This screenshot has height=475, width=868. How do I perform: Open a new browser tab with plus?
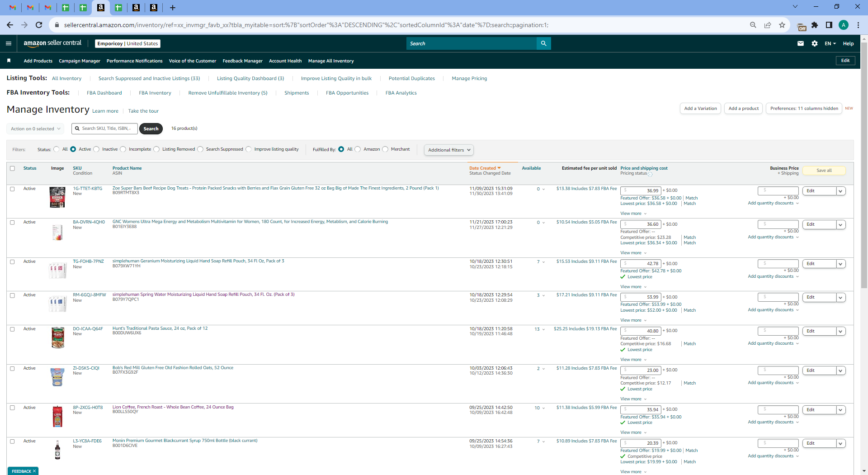click(x=173, y=7)
